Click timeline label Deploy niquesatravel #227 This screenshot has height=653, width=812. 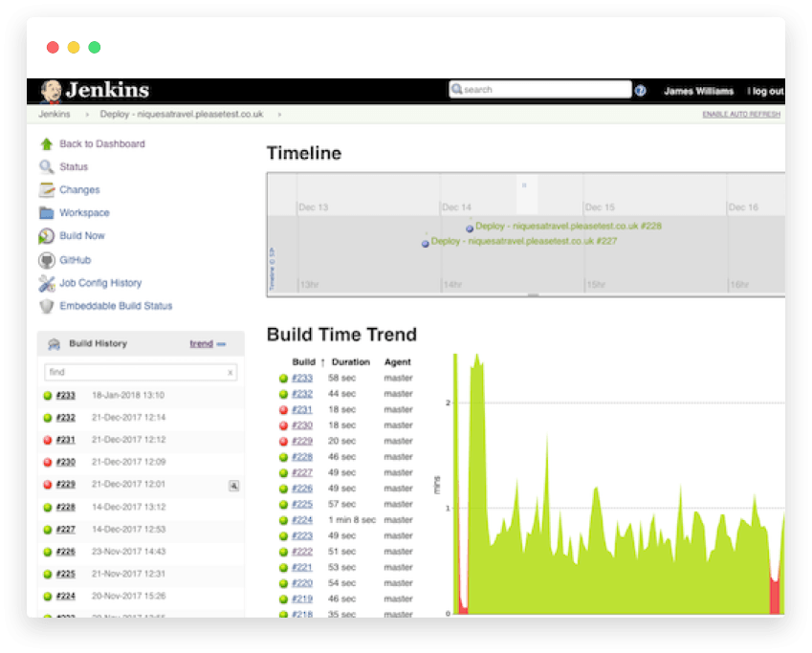pos(524,241)
